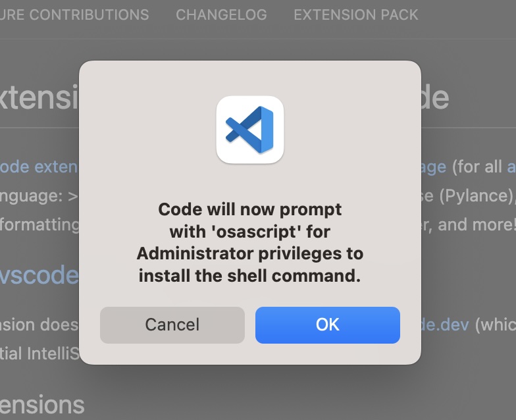This screenshot has height=420, width=516.
Task: Click the 'formatting' text on the left
Action: [x=39, y=225]
